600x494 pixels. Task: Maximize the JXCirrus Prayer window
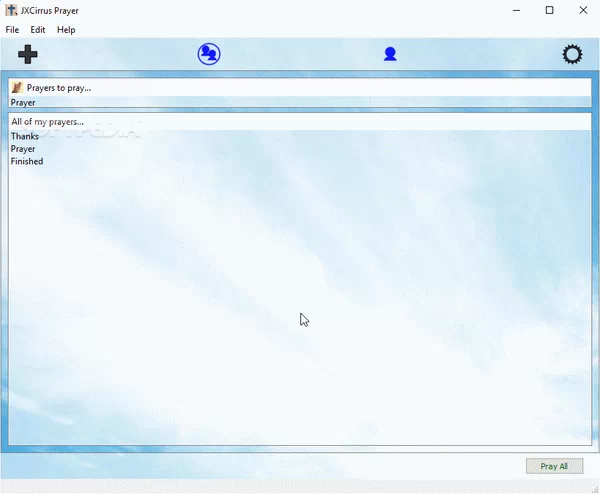549,10
